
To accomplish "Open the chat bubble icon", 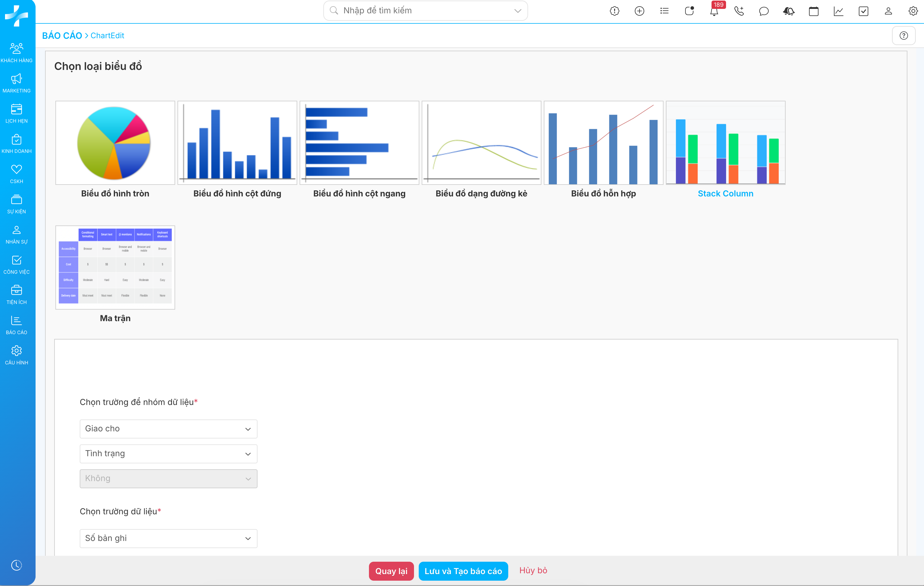I will tap(764, 11).
